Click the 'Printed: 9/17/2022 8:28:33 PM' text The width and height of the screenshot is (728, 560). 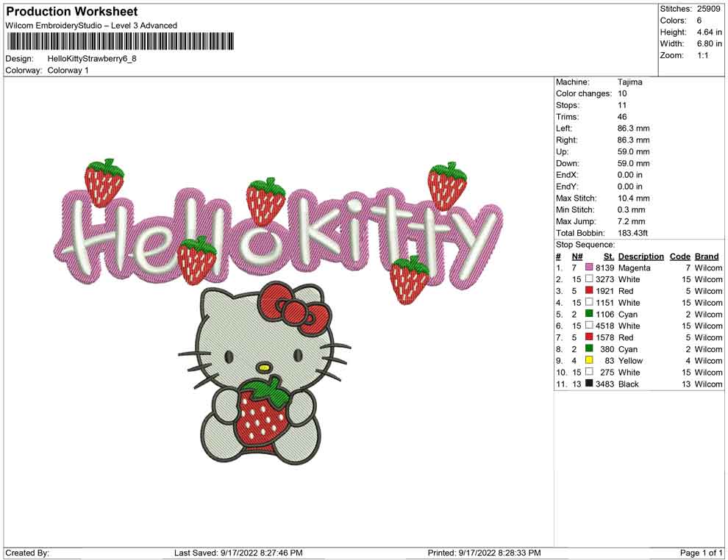484,553
